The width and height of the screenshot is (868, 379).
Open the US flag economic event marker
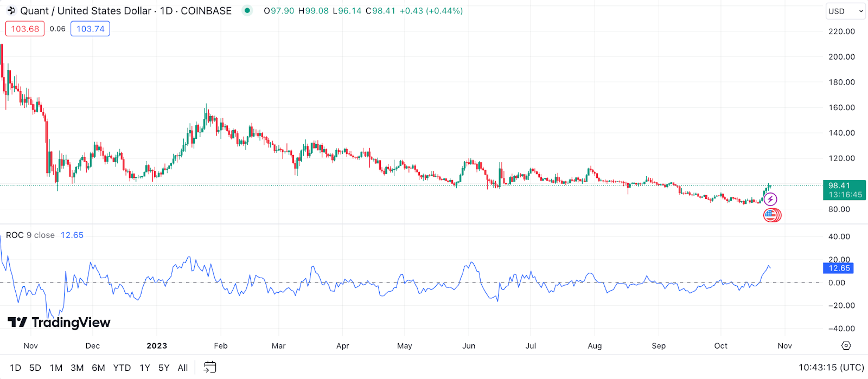pos(771,215)
